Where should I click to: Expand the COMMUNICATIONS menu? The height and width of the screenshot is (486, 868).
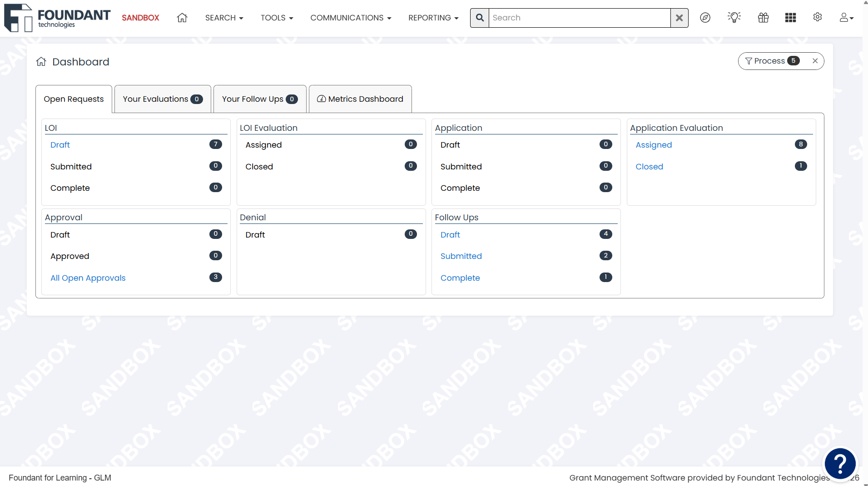pyautogui.click(x=351, y=18)
